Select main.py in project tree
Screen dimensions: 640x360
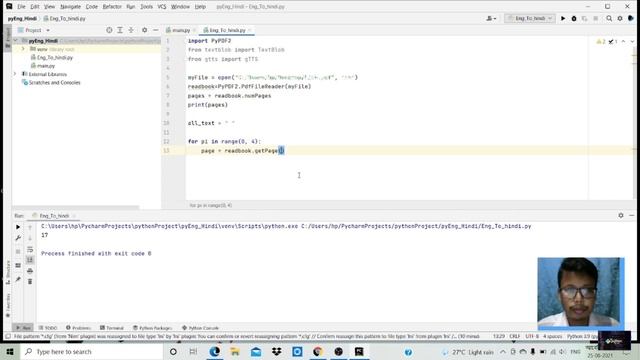point(43,66)
